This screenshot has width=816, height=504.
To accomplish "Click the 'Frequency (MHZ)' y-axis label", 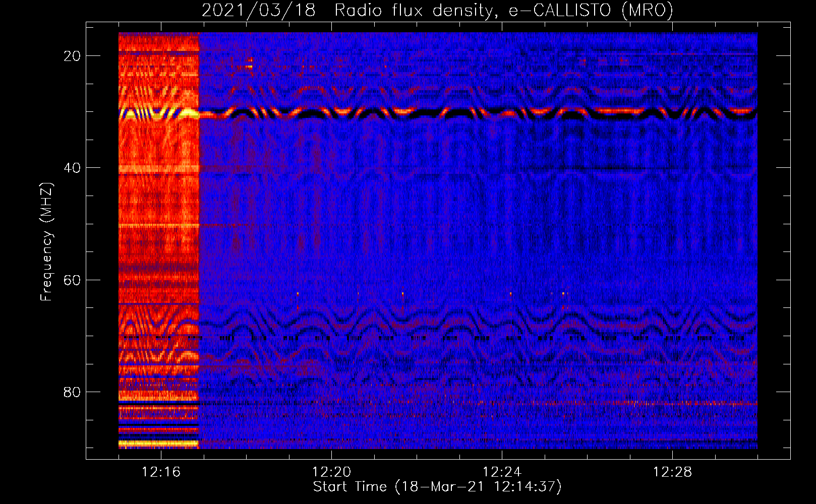I will pos(46,242).
